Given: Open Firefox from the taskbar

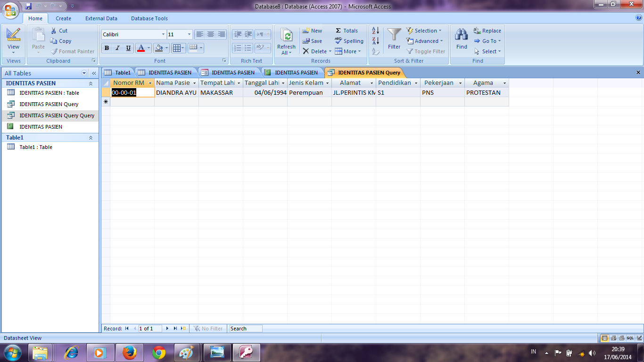Looking at the screenshot, I should (x=129, y=353).
